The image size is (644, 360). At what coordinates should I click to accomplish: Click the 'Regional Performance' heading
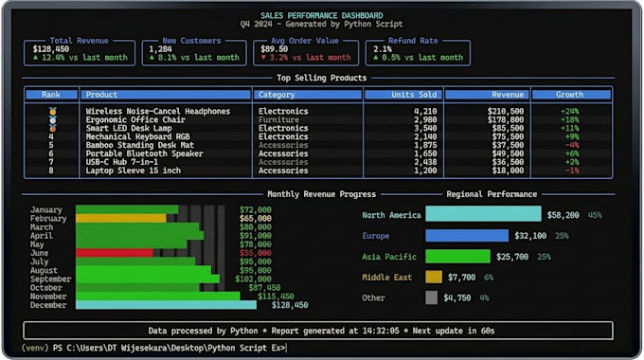[x=492, y=194]
